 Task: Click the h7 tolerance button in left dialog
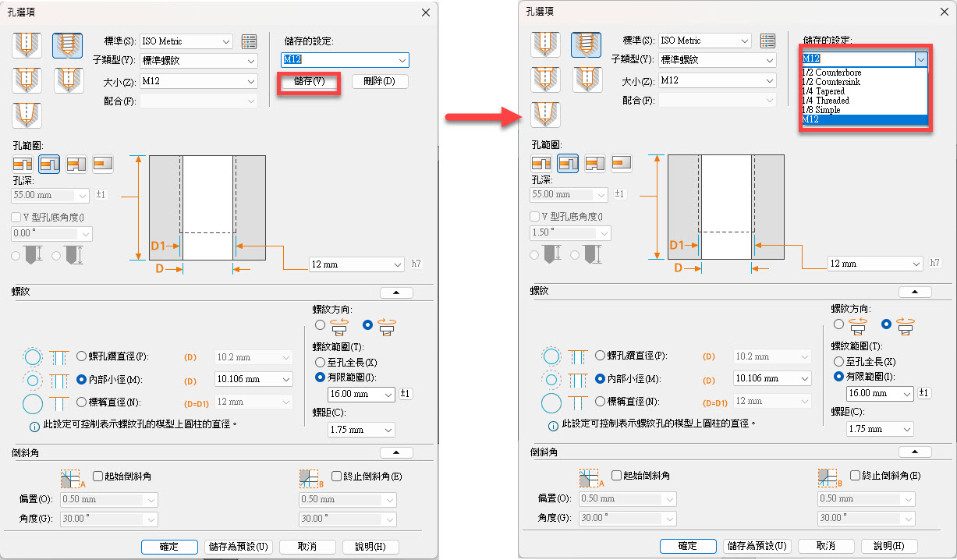click(417, 264)
